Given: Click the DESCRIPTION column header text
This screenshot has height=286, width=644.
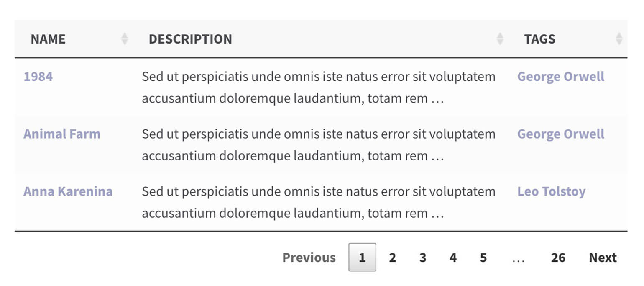Looking at the screenshot, I should pyautogui.click(x=190, y=39).
